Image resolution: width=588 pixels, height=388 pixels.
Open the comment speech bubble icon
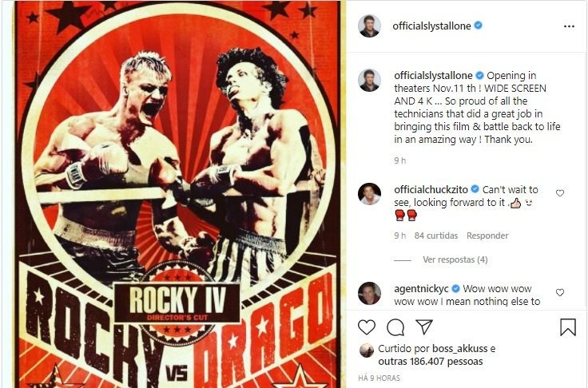pos(395,327)
